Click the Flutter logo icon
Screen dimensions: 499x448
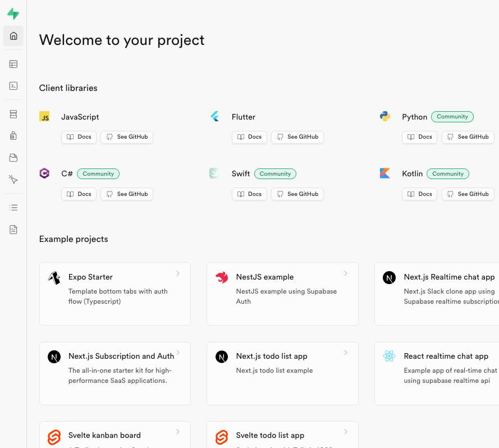[215, 117]
